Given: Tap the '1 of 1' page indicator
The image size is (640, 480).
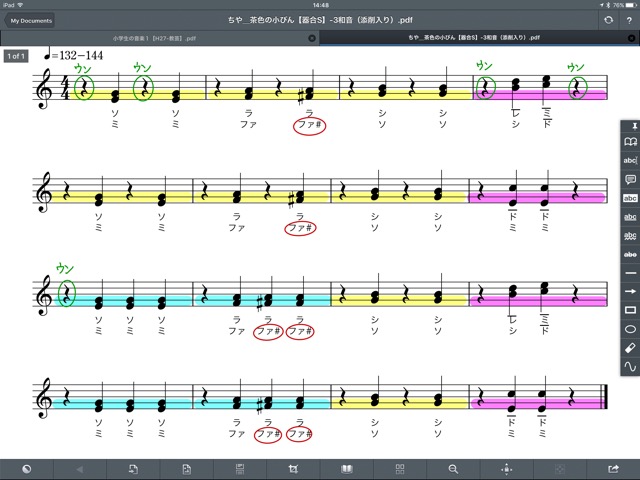Looking at the screenshot, I should tap(16, 56).
